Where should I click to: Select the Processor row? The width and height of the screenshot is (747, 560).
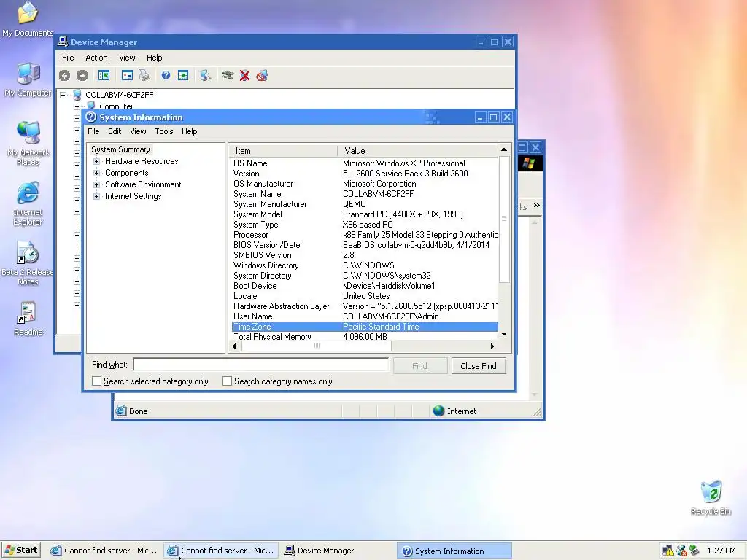(365, 235)
